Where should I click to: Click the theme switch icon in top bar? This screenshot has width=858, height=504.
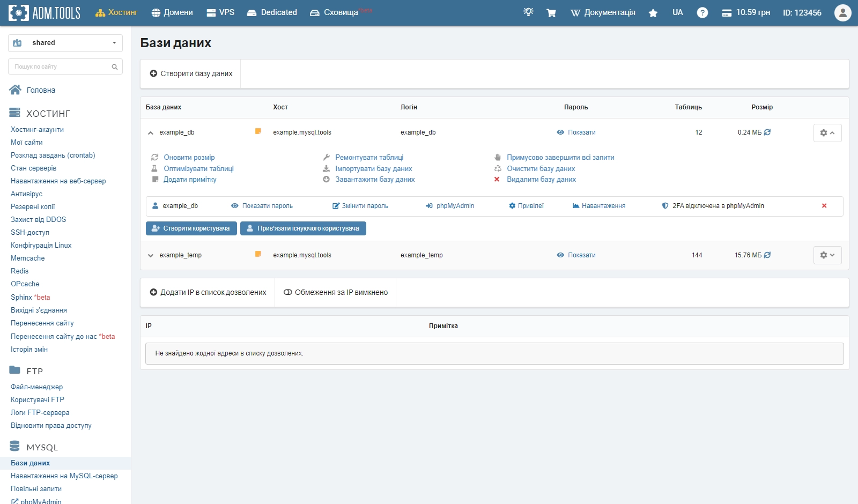[528, 12]
